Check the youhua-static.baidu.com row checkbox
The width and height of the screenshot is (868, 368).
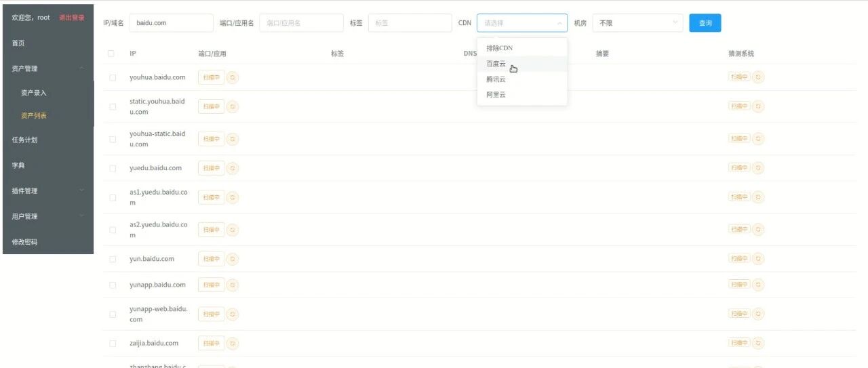pyautogui.click(x=113, y=139)
